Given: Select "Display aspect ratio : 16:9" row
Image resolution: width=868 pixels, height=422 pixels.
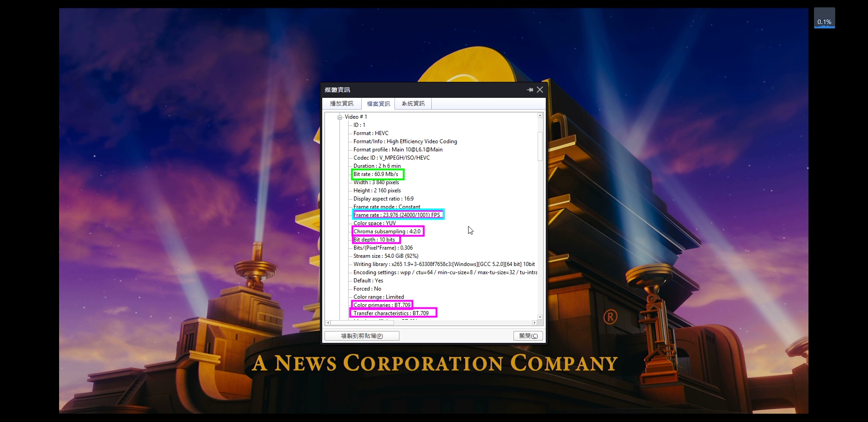Looking at the screenshot, I should click(x=384, y=199).
